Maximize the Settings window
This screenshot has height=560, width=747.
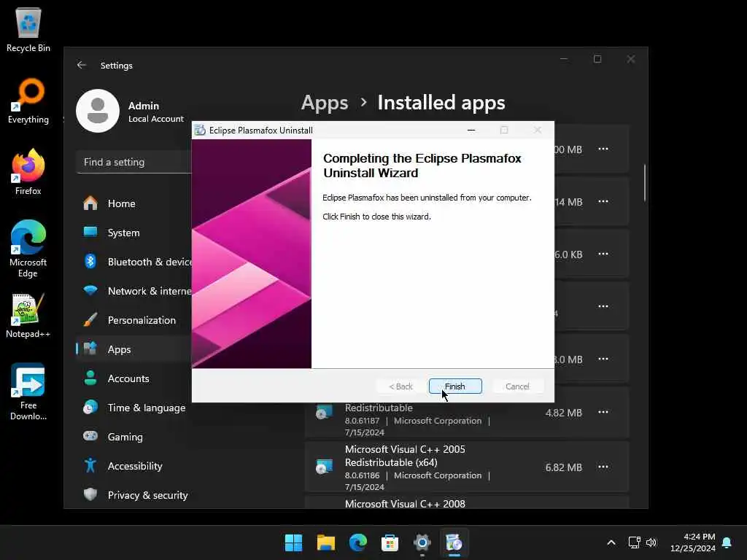click(x=597, y=59)
